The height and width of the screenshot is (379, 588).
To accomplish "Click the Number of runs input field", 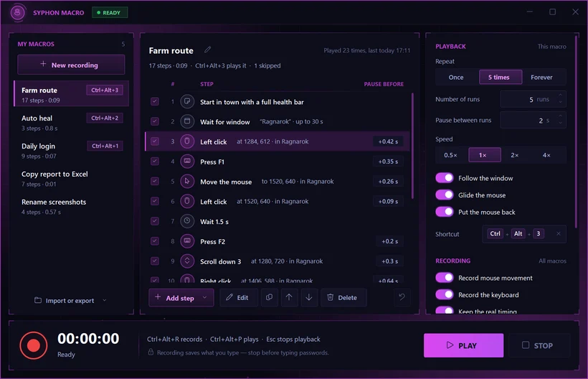I will (533, 99).
